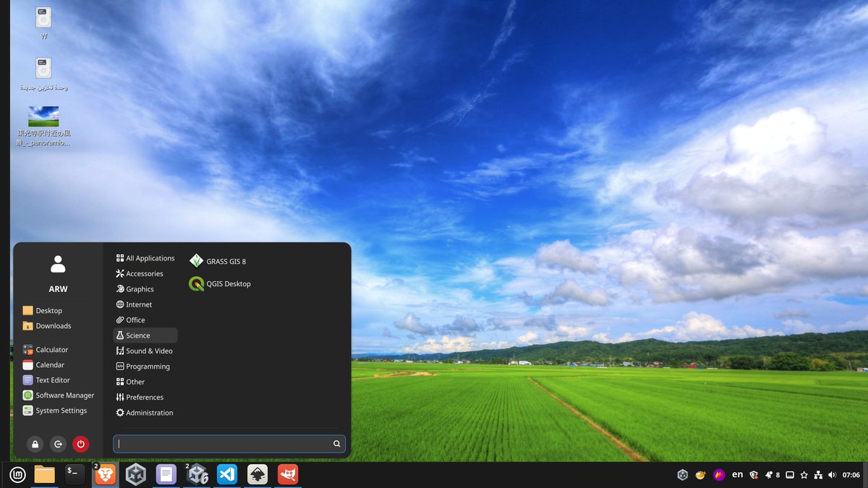Image resolution: width=868 pixels, height=488 pixels.
Task: Switch to Brave browser in the panel
Action: 106,475
